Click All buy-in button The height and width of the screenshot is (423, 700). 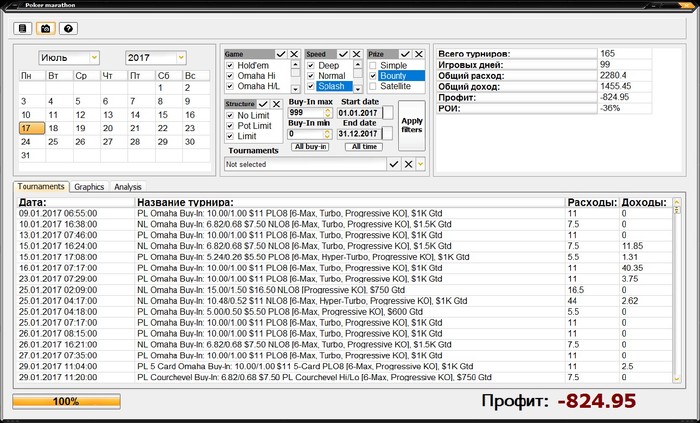click(x=310, y=147)
